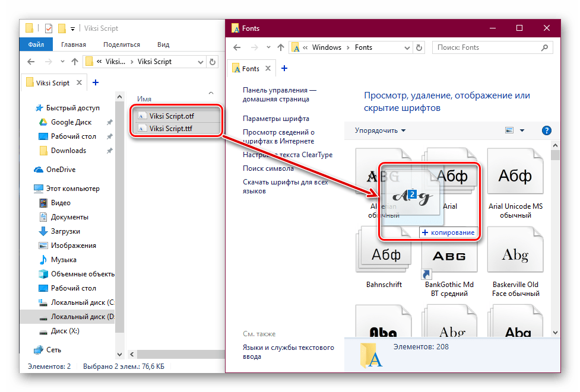580x392 pixels.
Task: Sort files by Имя column header
Action: 144,98
